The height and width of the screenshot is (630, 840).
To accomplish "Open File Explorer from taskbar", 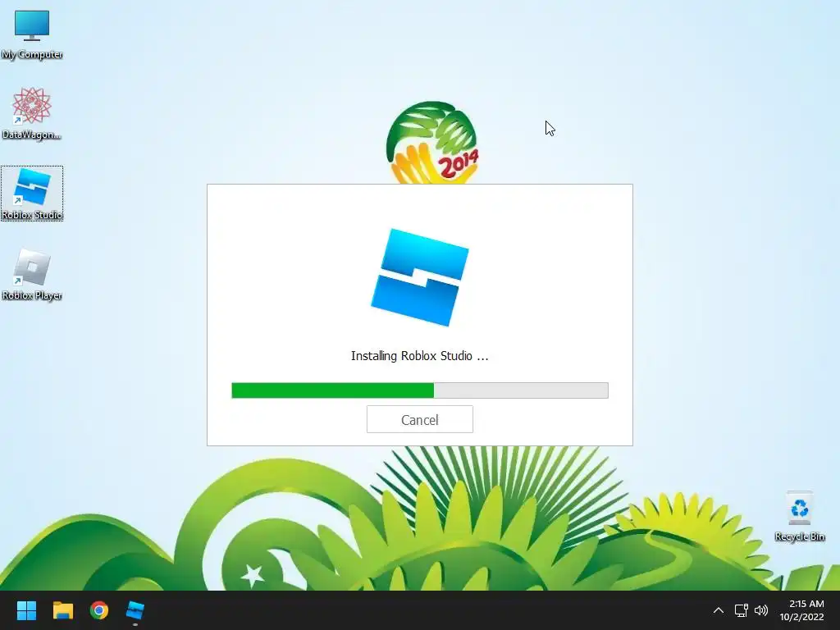I will pos(62,610).
